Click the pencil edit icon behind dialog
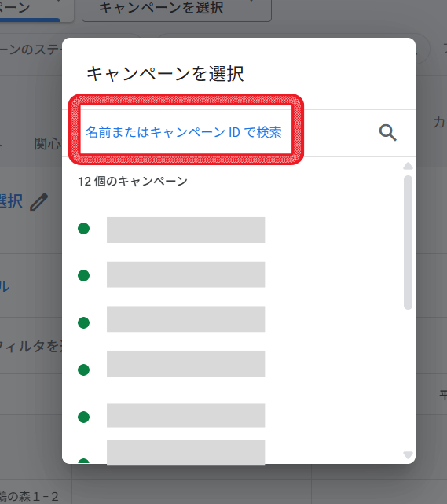 point(38,202)
